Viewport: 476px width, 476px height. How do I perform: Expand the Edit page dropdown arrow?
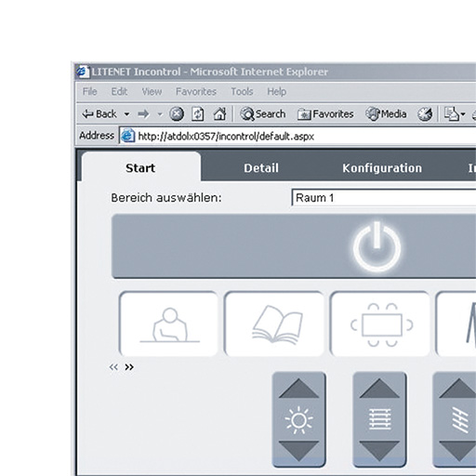463,114
